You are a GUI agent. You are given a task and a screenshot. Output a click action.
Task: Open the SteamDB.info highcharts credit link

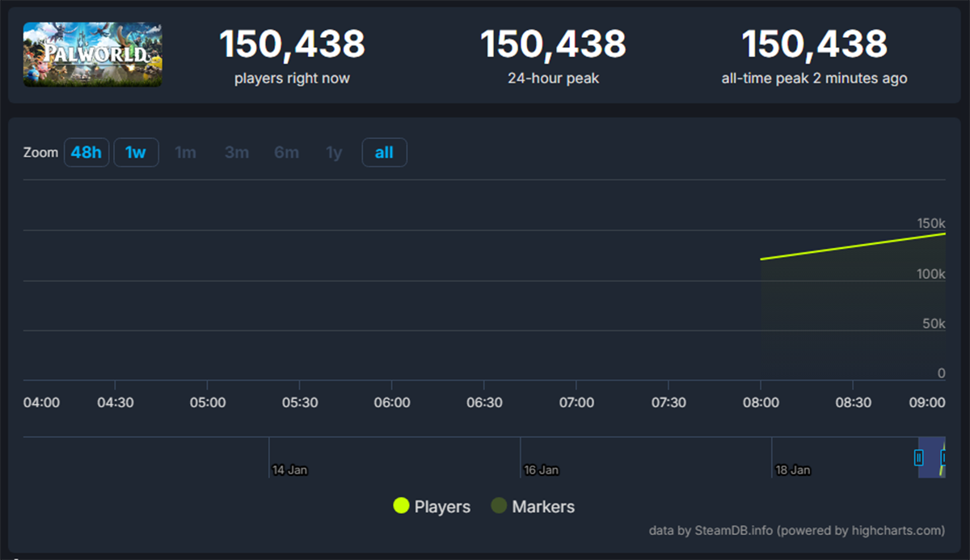796,531
